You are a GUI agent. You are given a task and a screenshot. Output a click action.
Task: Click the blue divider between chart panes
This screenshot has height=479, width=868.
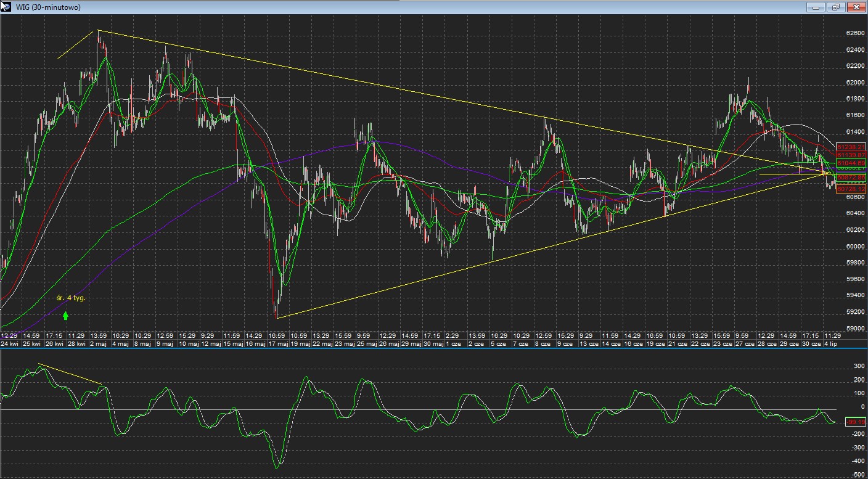[x=432, y=348]
